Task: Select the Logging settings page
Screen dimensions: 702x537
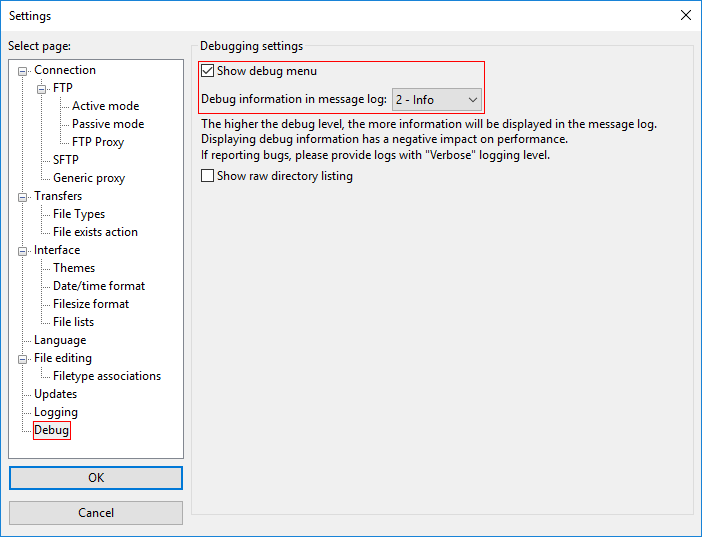Action: [x=56, y=412]
